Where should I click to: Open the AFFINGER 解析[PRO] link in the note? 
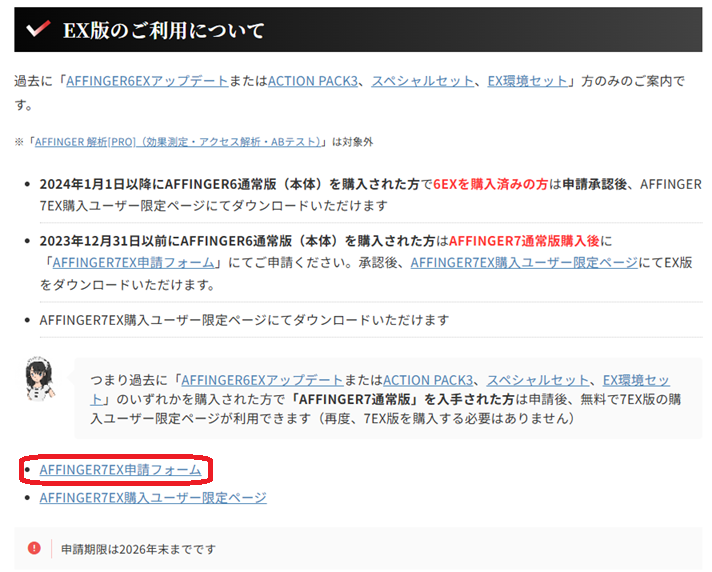click(x=178, y=142)
